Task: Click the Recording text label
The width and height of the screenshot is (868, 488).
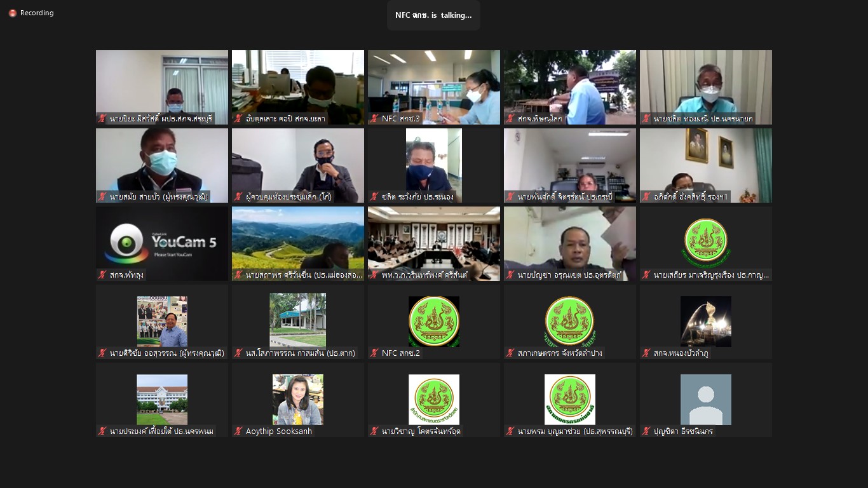Action: [37, 13]
